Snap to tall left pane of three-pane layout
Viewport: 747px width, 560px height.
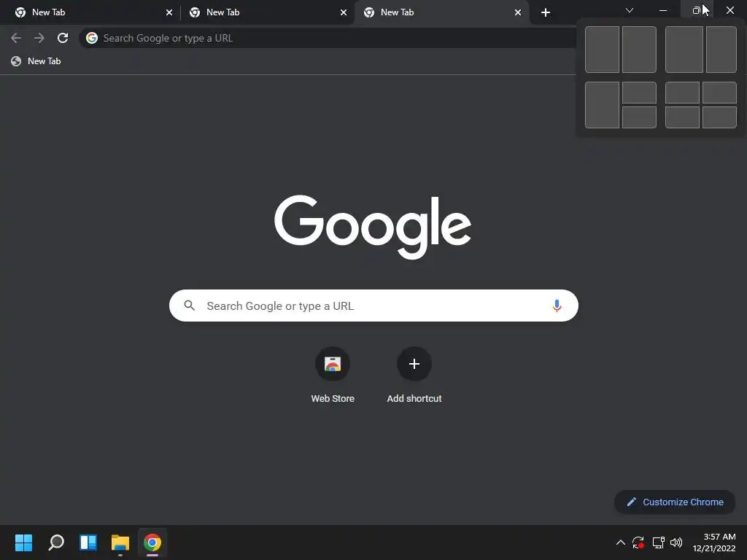[602, 105]
